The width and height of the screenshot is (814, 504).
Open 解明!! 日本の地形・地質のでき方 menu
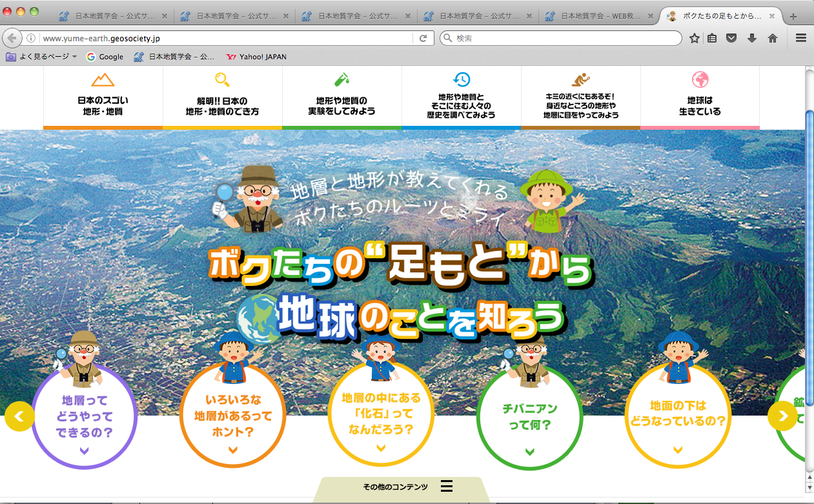pos(222,97)
